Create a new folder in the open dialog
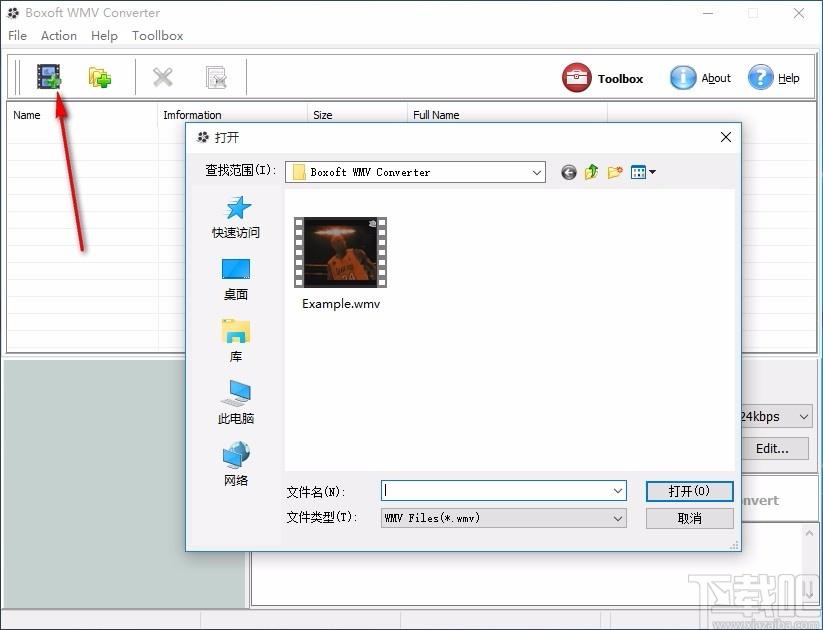The width and height of the screenshot is (823, 630). pyautogui.click(x=615, y=172)
